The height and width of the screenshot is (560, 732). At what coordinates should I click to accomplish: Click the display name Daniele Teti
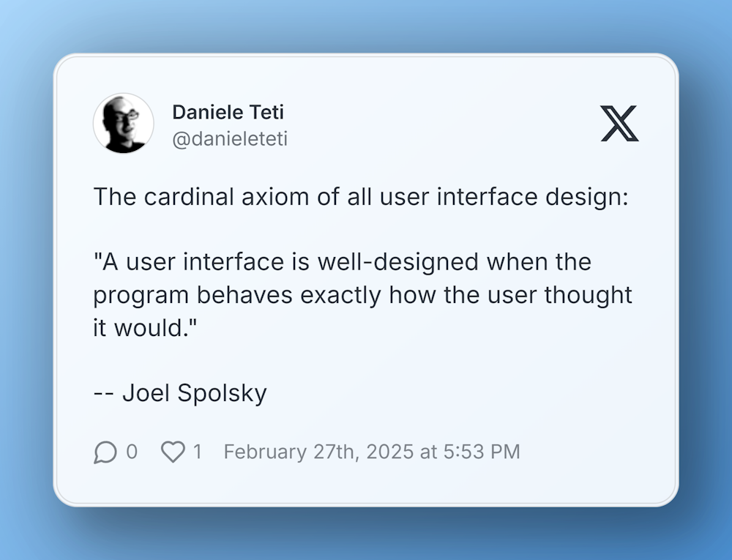click(228, 112)
